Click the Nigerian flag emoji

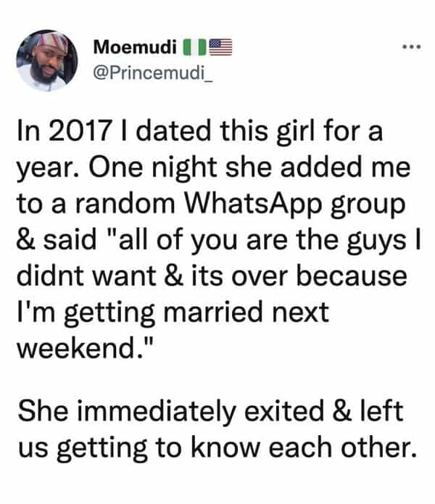coord(191,49)
